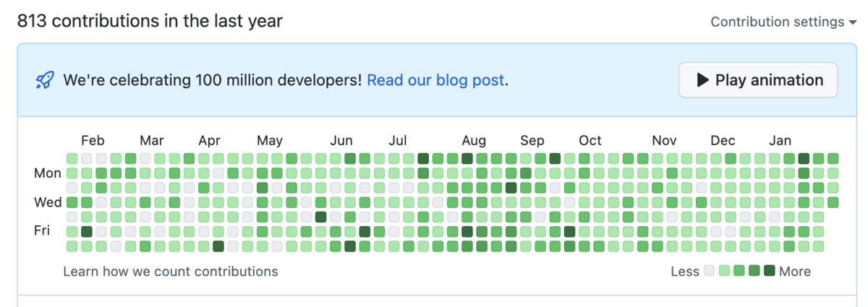The image size is (868, 307).
Task: Click the 813 contributions heading text
Action: (x=150, y=21)
